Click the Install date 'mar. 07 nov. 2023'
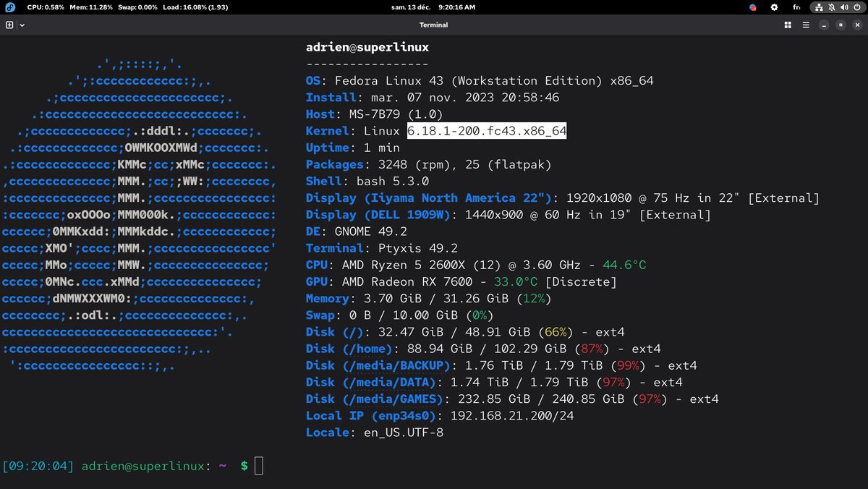 (433, 98)
